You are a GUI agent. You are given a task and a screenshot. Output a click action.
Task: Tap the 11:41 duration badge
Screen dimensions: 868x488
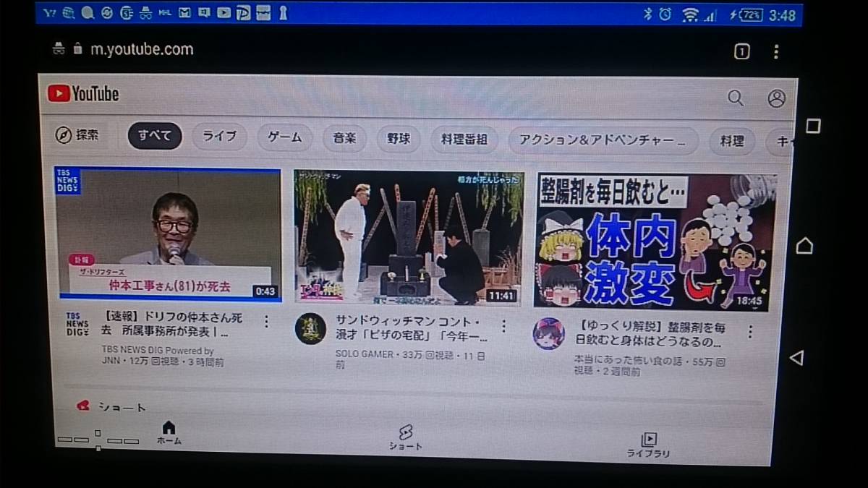(501, 296)
